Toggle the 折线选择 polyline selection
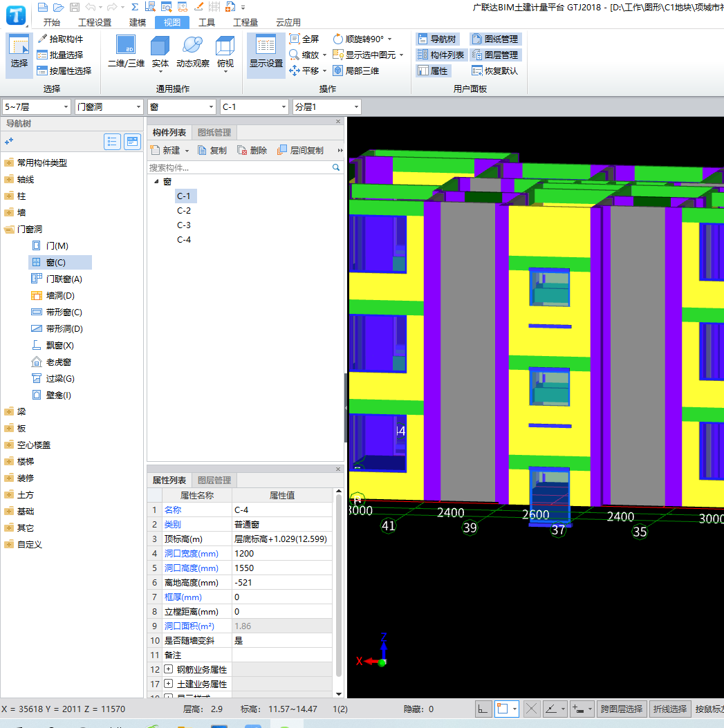The image size is (724, 728). (x=669, y=709)
